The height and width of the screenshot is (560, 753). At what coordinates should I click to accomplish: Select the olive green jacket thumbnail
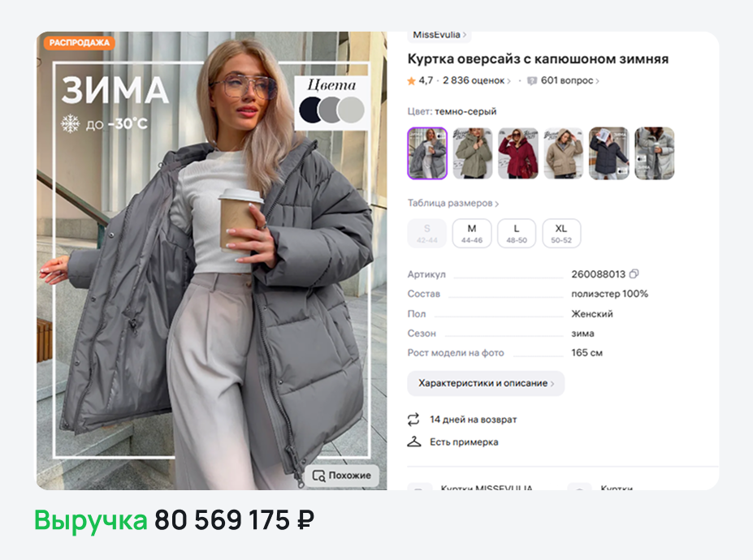tap(473, 153)
